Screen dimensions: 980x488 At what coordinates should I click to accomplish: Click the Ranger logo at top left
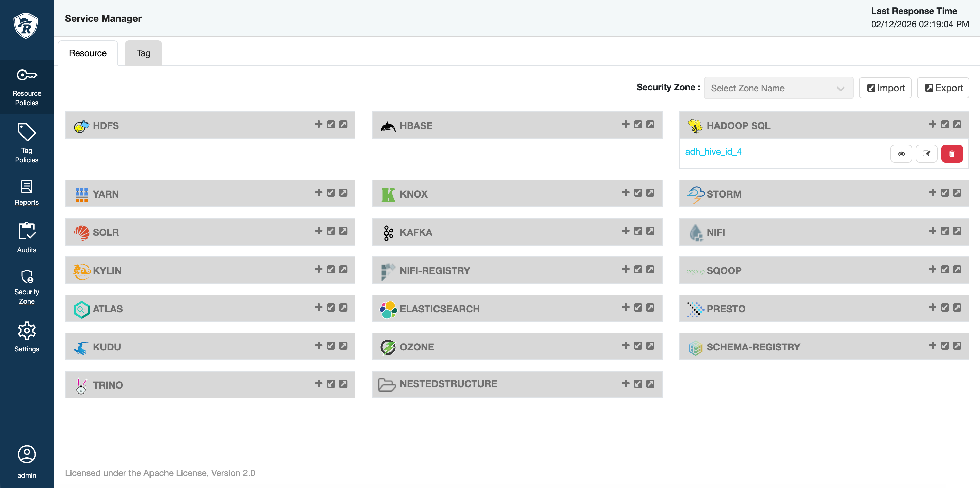26,26
